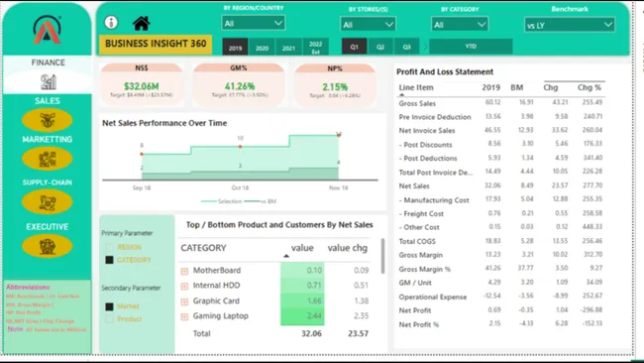Click the CATEGORY column header

click(204, 248)
